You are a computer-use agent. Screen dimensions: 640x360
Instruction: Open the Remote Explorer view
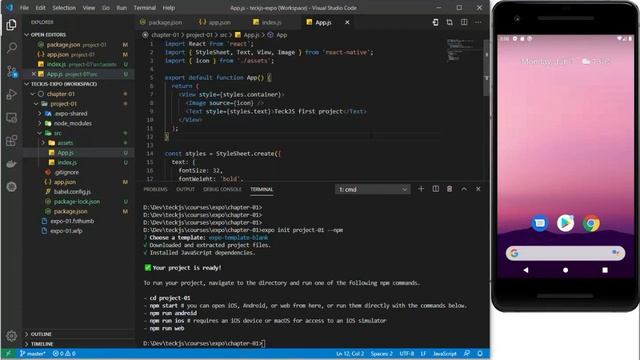11,118
